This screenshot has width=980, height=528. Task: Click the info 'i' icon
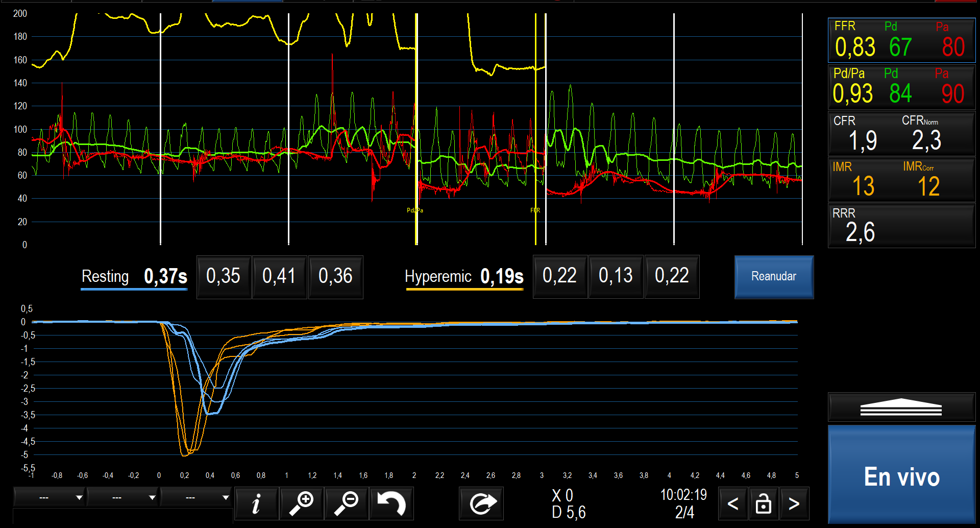coord(256,503)
